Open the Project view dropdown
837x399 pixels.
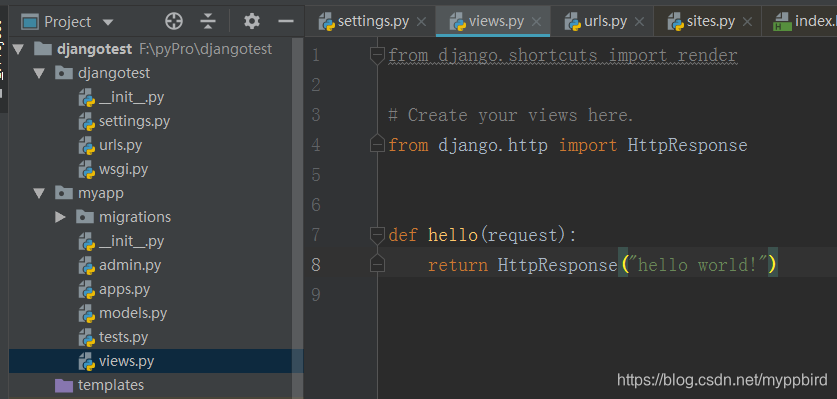pyautogui.click(x=108, y=22)
